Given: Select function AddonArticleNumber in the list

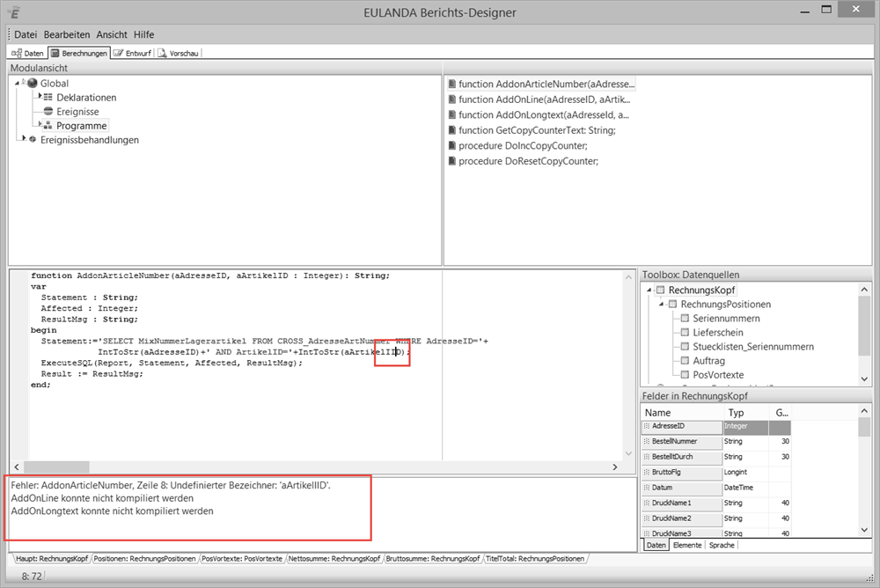Looking at the screenshot, I should point(546,85).
